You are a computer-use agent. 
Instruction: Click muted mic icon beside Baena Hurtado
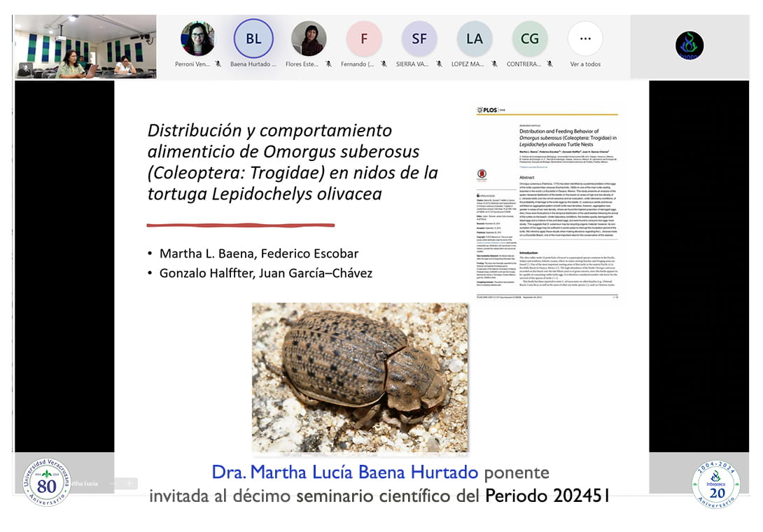274,64
